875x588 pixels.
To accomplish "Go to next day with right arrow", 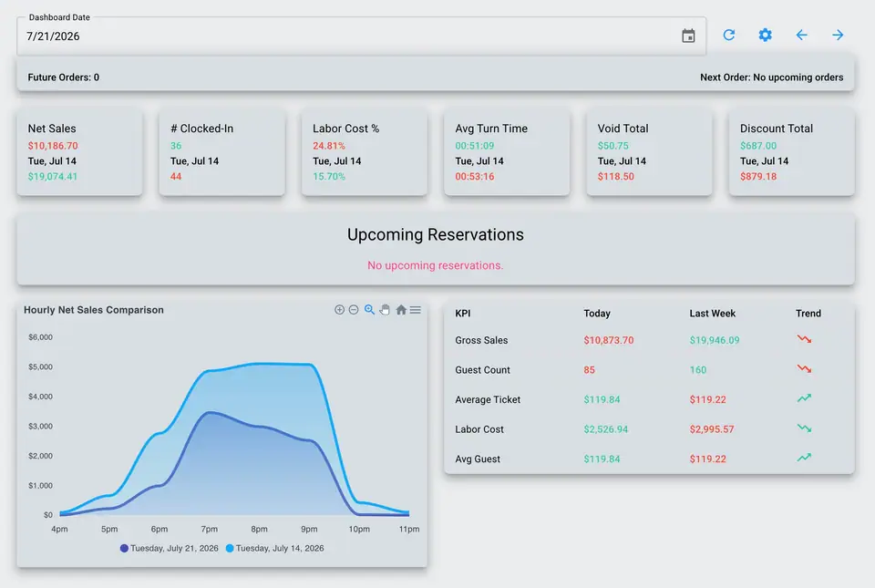I will click(838, 36).
